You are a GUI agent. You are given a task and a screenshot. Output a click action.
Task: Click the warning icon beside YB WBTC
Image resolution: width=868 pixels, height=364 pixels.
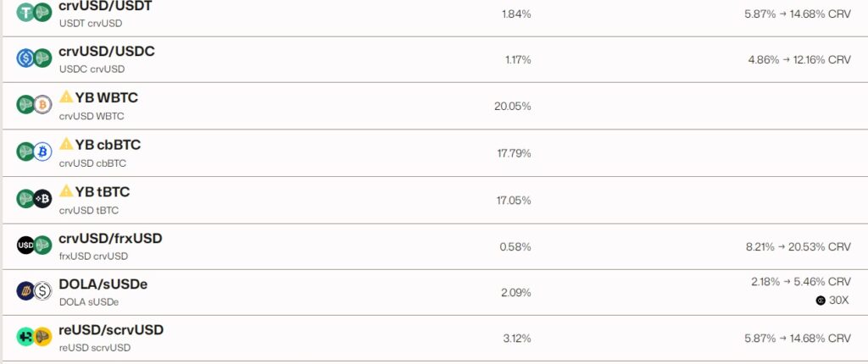click(66, 97)
